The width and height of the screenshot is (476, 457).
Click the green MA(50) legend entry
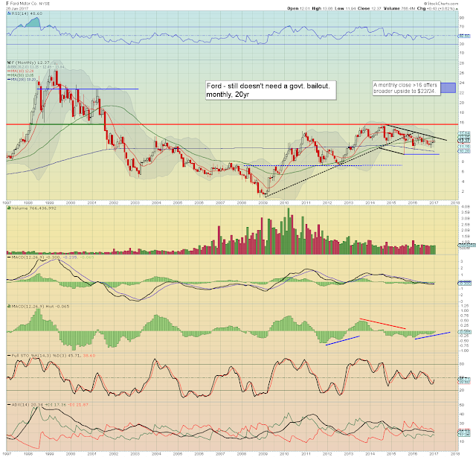tap(21, 75)
